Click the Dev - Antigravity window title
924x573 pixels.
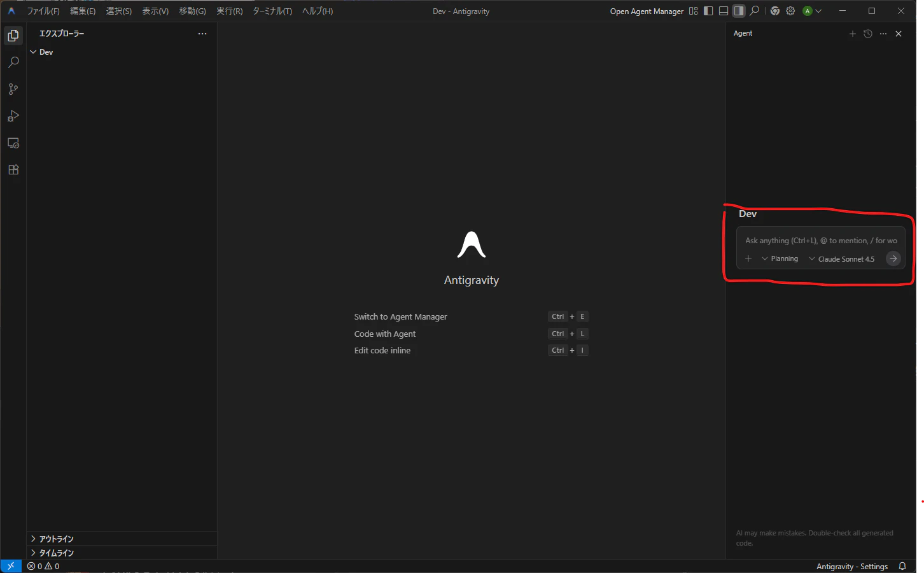pyautogui.click(x=461, y=11)
